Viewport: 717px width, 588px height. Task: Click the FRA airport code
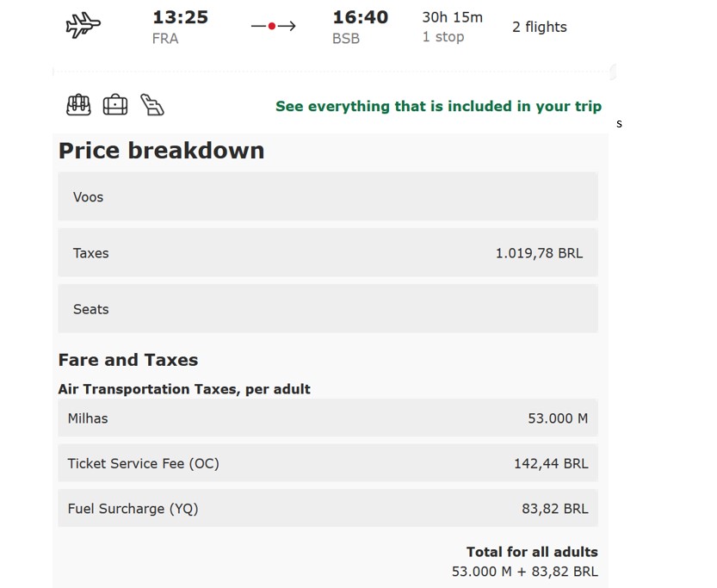coord(165,39)
